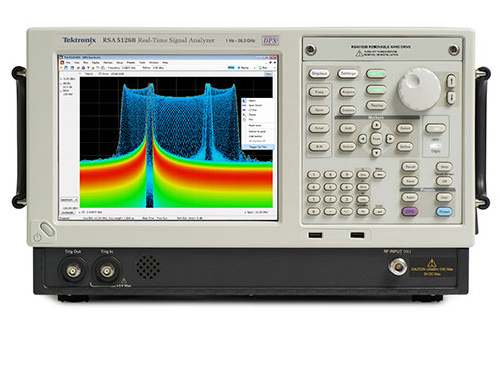Click the marker left arrow key

[362, 139]
